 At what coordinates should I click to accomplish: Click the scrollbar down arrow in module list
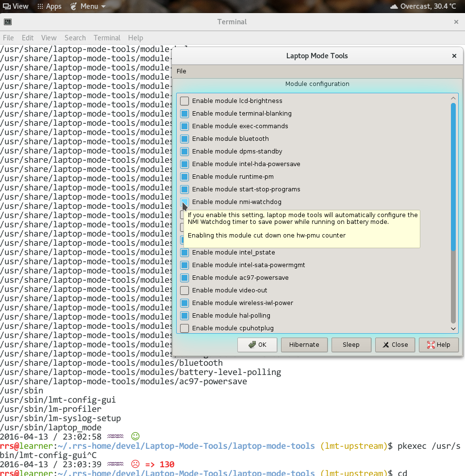pos(453,328)
